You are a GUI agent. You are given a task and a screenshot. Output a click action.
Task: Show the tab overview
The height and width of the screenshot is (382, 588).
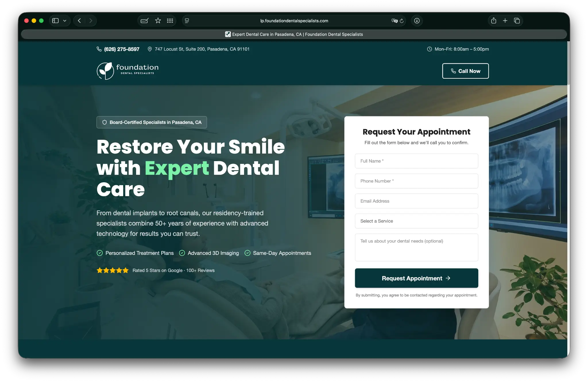coord(517,20)
